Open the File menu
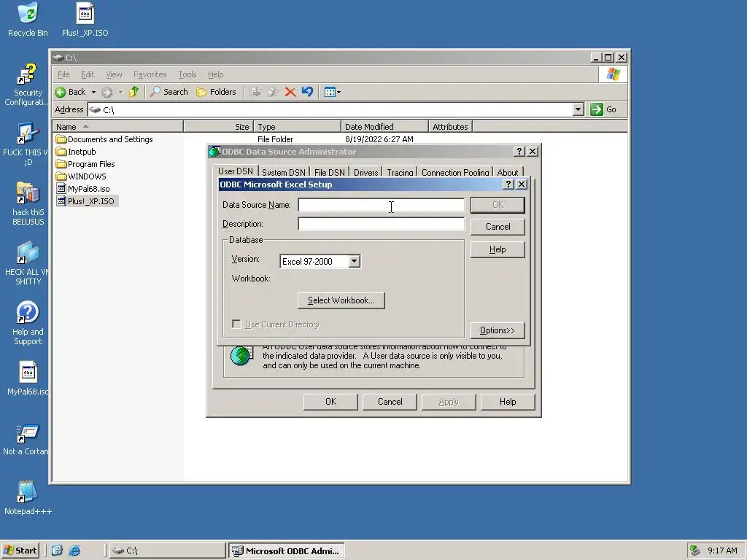 (63, 74)
